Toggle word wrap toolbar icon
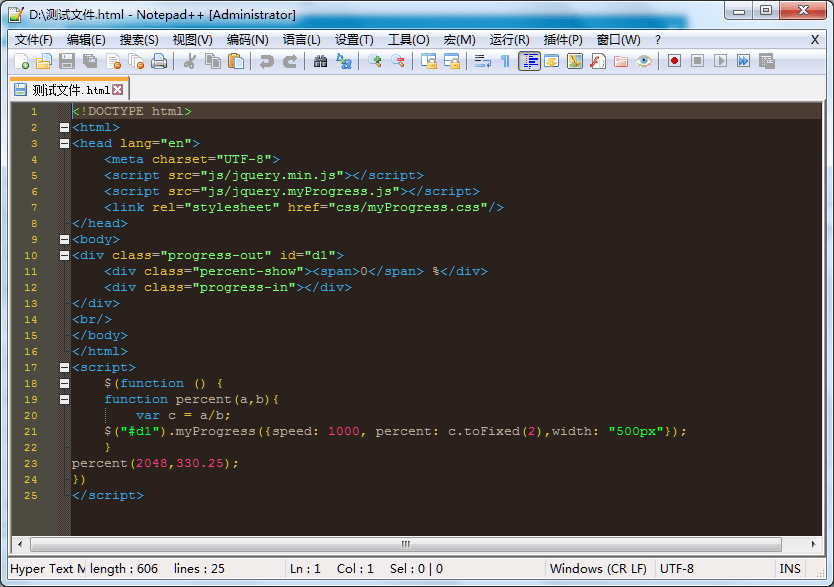The image size is (834, 587). pyautogui.click(x=482, y=61)
